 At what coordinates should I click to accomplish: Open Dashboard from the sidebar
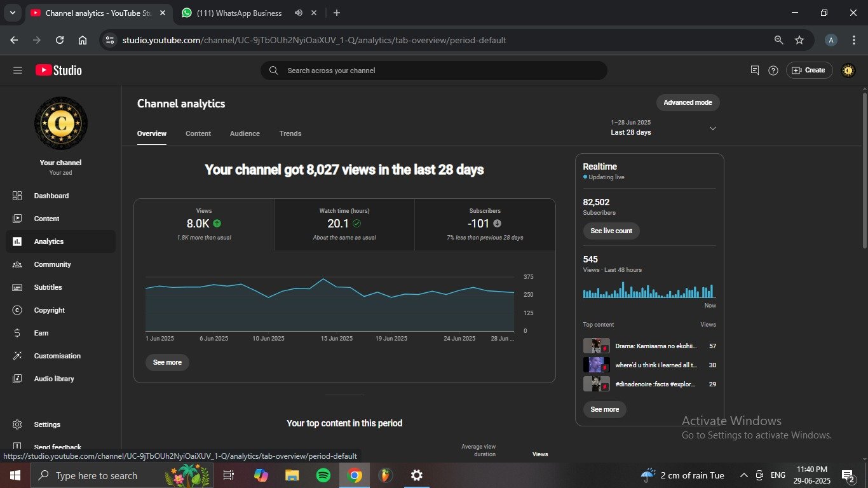(61, 196)
